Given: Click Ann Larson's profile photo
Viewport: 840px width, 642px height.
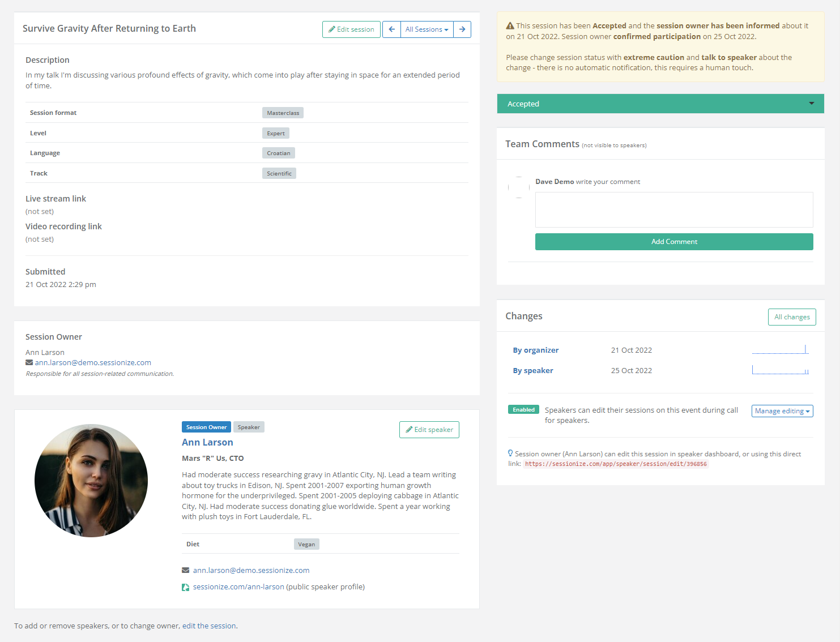Looking at the screenshot, I should pyautogui.click(x=91, y=481).
